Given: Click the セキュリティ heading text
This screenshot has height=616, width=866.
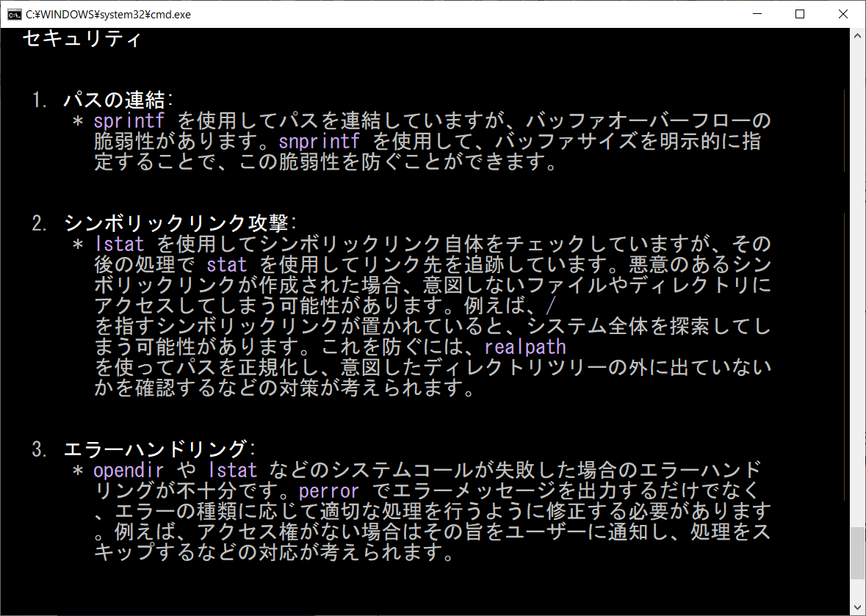Looking at the screenshot, I should point(81,39).
